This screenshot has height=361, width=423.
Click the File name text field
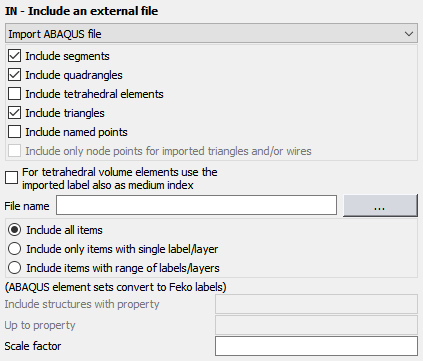196,205
